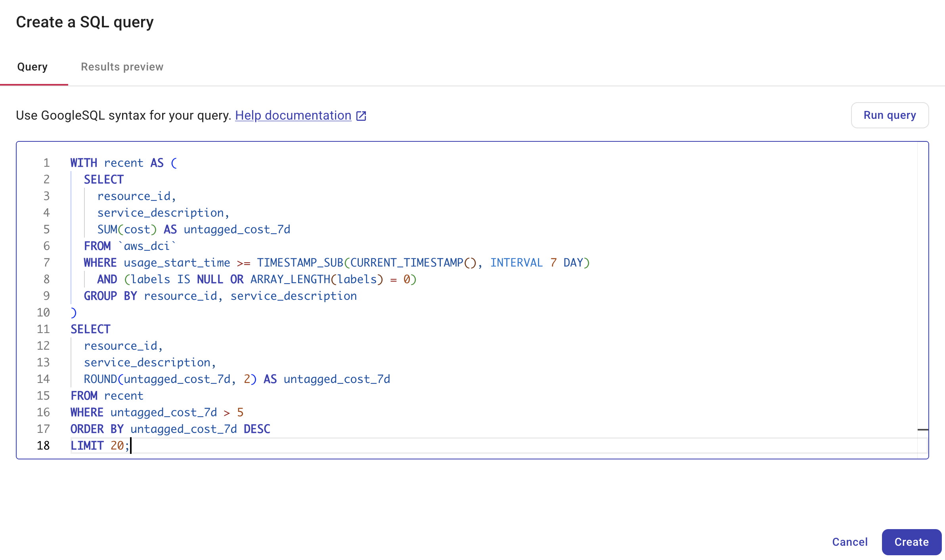This screenshot has height=560, width=945.
Task: Place cursor on the LIMIT 20 line
Action: (99, 445)
